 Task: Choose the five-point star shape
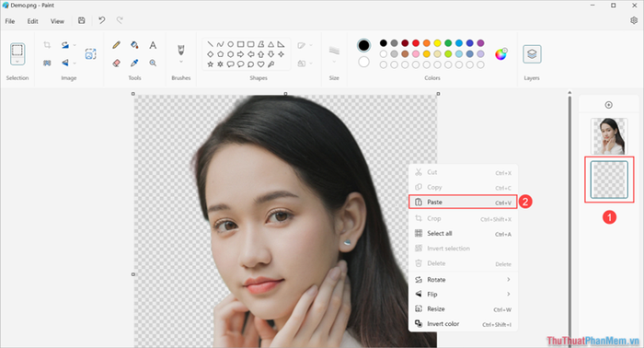click(211, 64)
